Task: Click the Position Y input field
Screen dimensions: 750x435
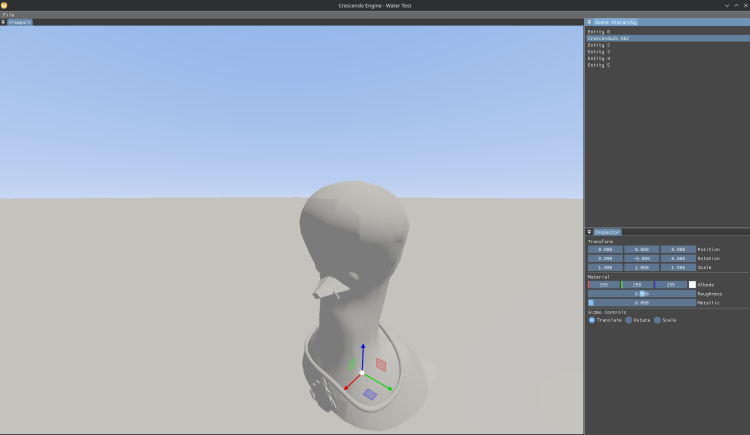Action: (641, 249)
